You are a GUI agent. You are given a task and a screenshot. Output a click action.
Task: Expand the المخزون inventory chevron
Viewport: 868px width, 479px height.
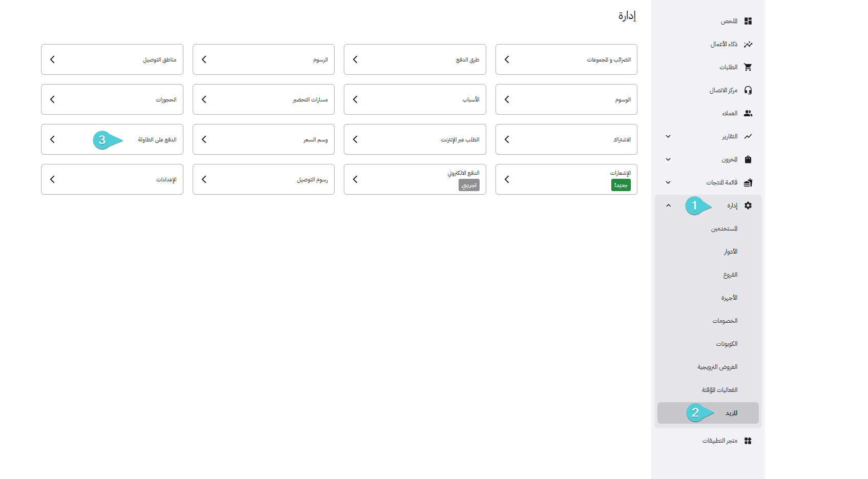[668, 159]
